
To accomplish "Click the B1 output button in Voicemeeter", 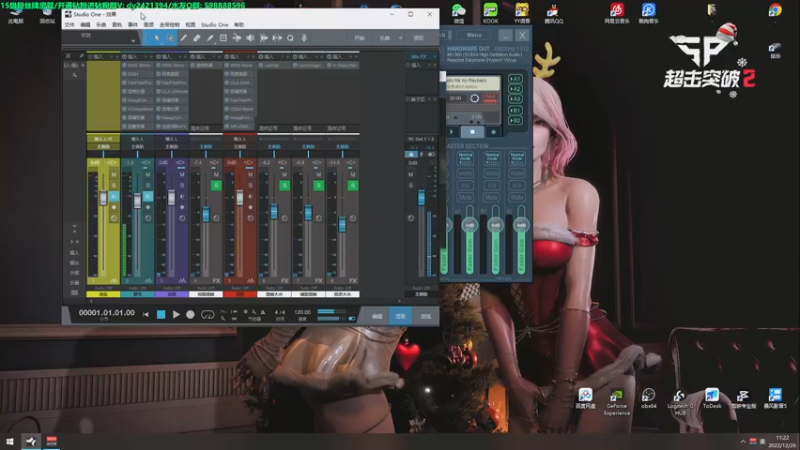I will point(515,110).
